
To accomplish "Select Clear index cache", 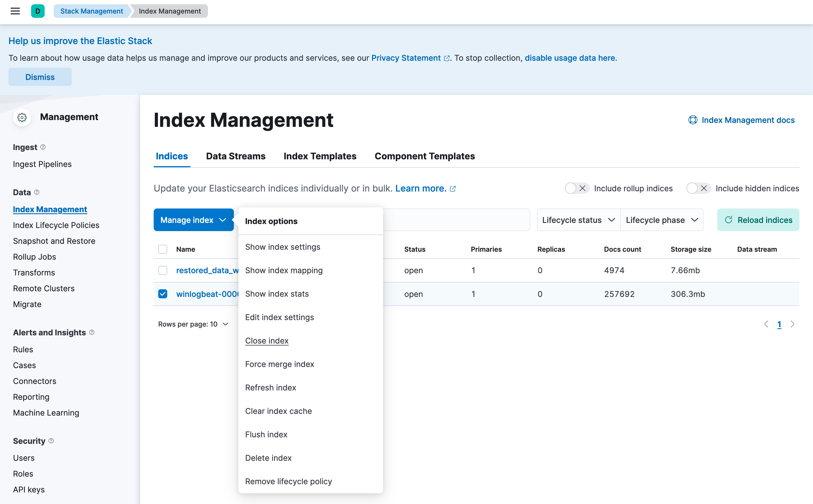I will point(310,411).
